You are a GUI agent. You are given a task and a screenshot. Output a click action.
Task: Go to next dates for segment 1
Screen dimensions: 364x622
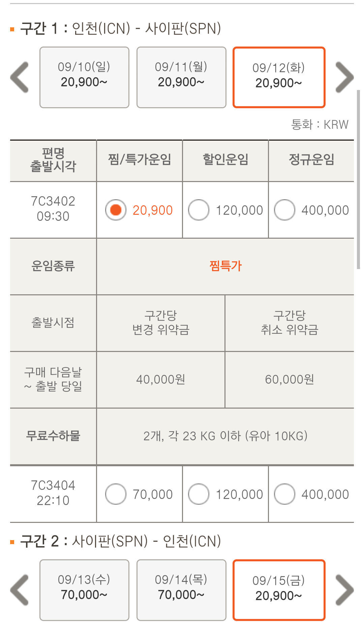tap(344, 77)
